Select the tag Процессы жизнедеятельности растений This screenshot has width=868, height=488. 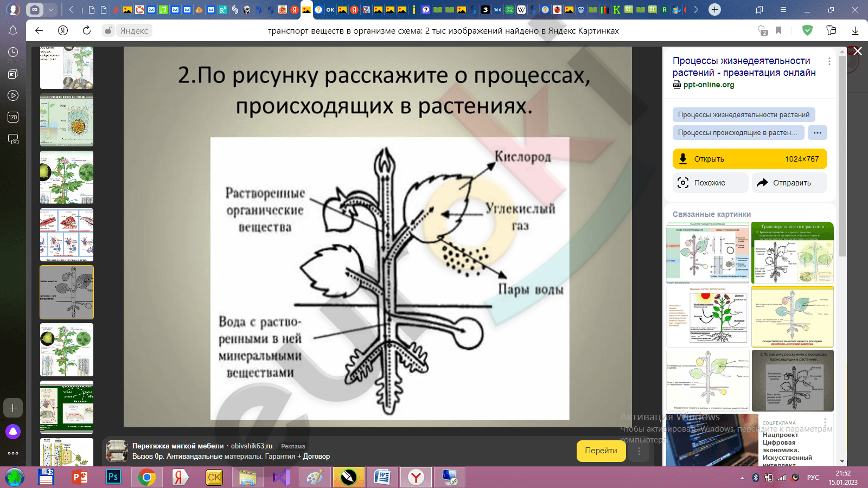point(744,114)
